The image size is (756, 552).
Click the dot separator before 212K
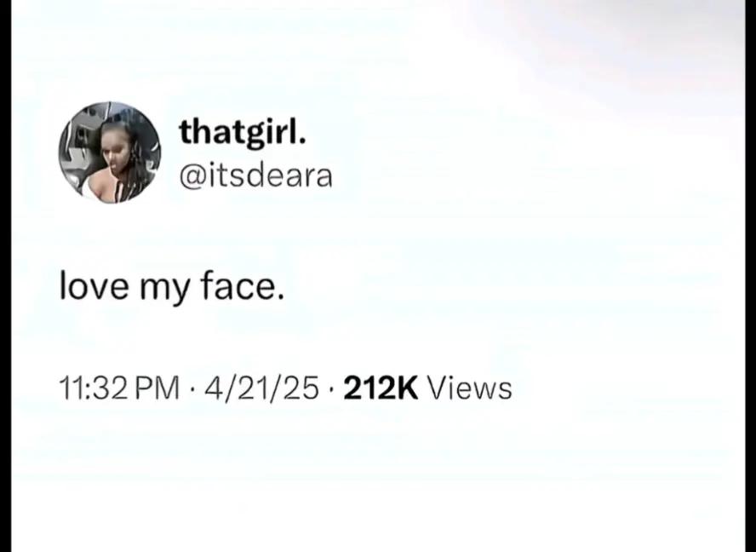[331, 389]
